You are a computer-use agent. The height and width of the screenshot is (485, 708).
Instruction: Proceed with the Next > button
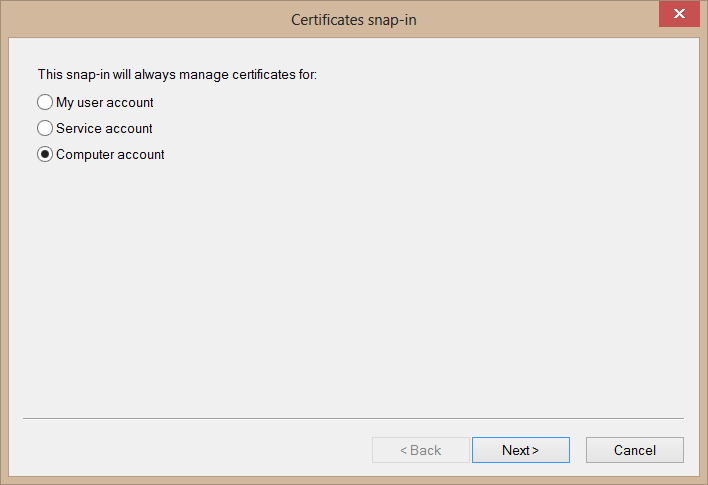pyautogui.click(x=520, y=450)
